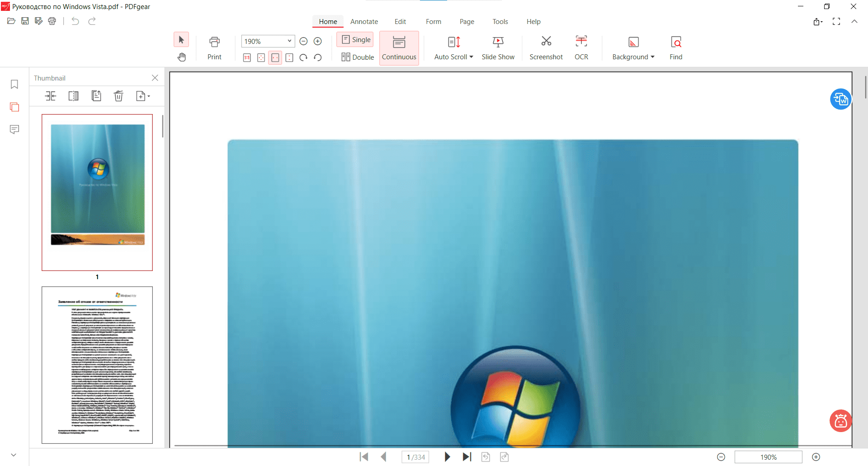868x466 pixels.
Task: Open the Form tab
Action: click(x=434, y=22)
